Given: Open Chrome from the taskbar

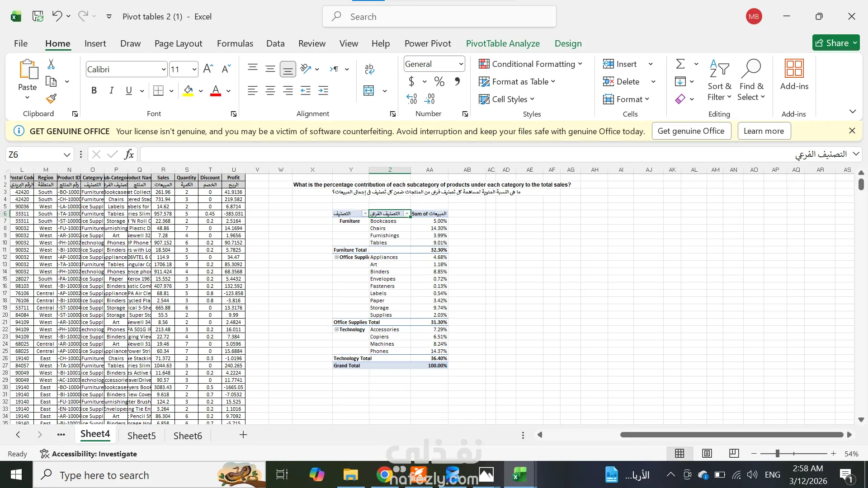Looking at the screenshot, I should [x=384, y=475].
